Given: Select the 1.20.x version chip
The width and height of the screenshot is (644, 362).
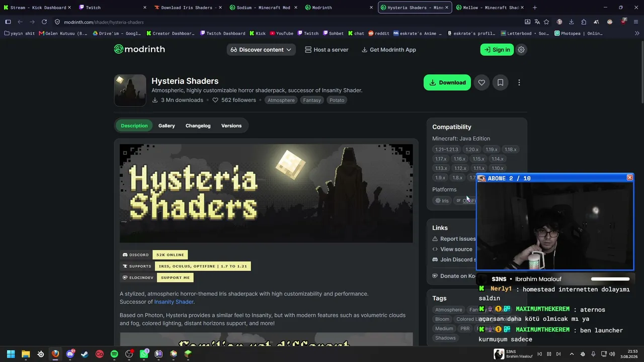Looking at the screenshot, I should point(471,149).
